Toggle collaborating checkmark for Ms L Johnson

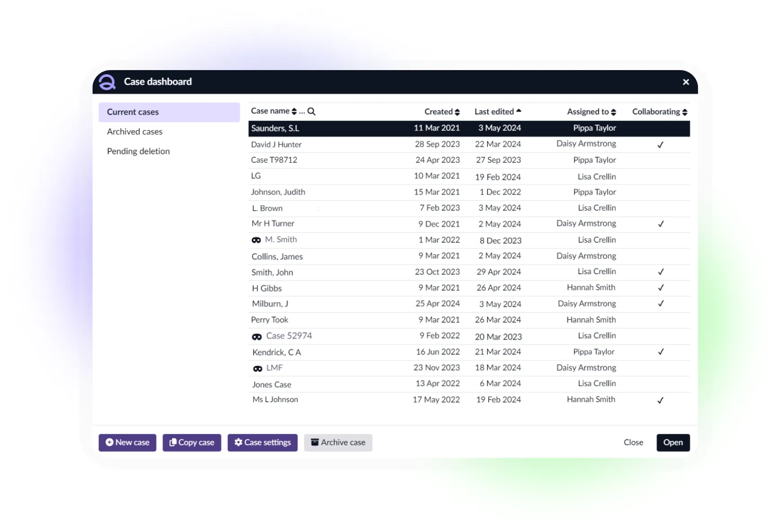pyautogui.click(x=660, y=400)
